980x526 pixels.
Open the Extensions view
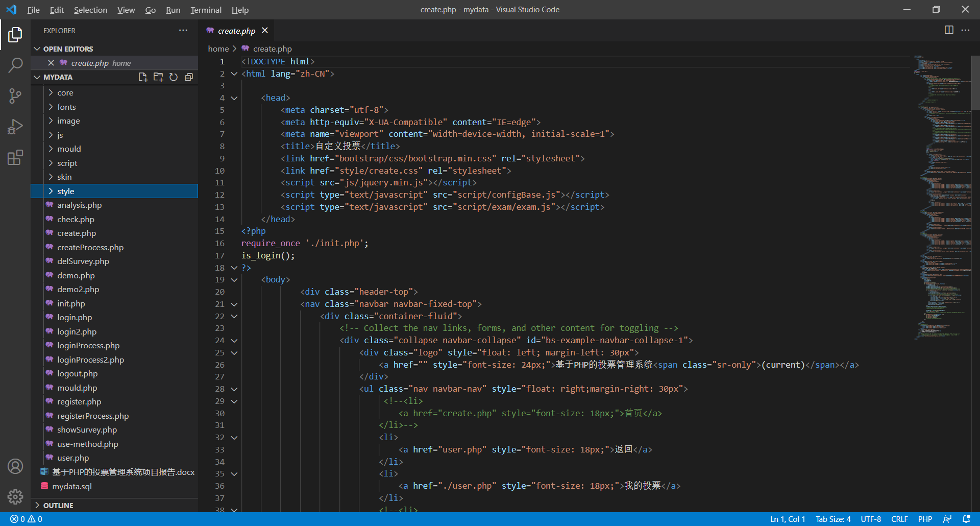click(15, 157)
